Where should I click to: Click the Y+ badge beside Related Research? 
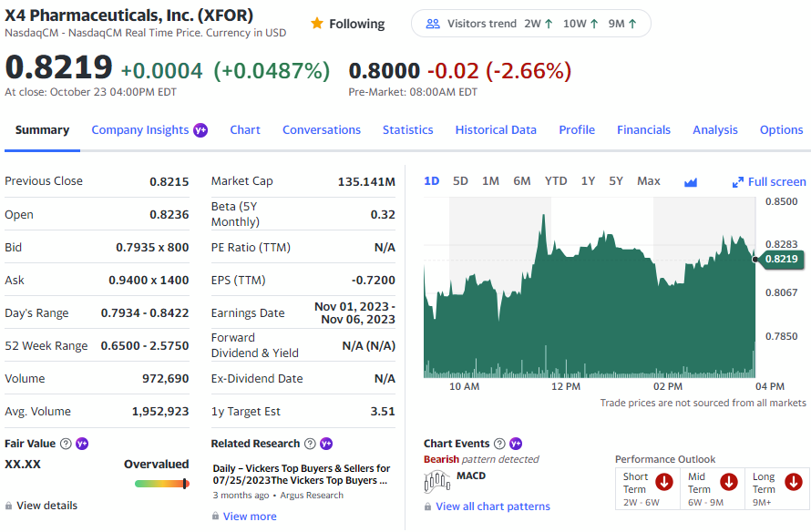coord(326,444)
